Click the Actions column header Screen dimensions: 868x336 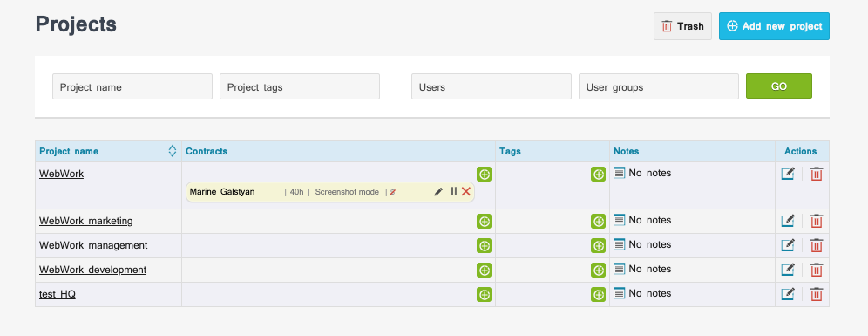pos(801,151)
